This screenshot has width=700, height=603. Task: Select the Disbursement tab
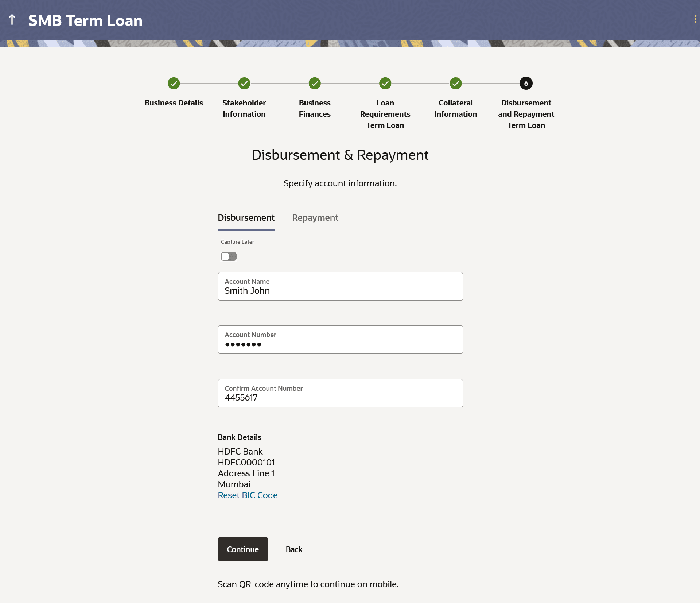tap(246, 218)
